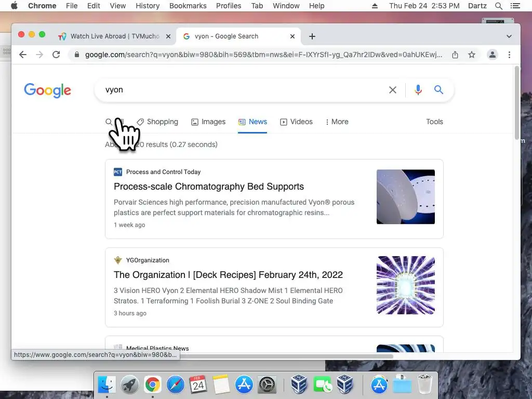The width and height of the screenshot is (532, 399).
Task: Switch to Shopping results tab
Action: pyautogui.click(x=157, y=122)
